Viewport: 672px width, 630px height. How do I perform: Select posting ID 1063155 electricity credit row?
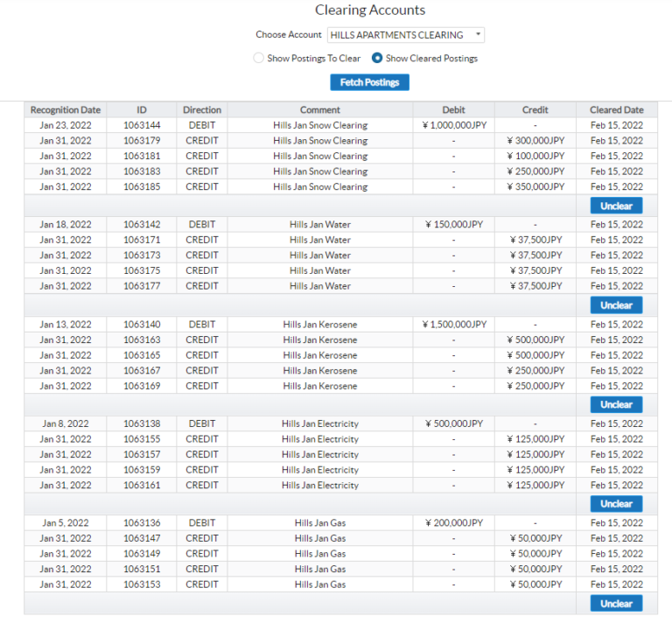pos(142,439)
